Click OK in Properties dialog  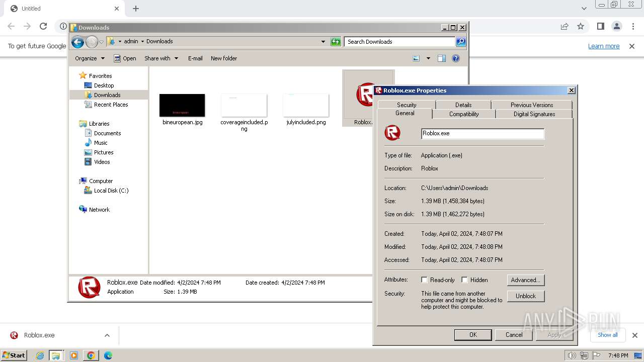coord(473,335)
